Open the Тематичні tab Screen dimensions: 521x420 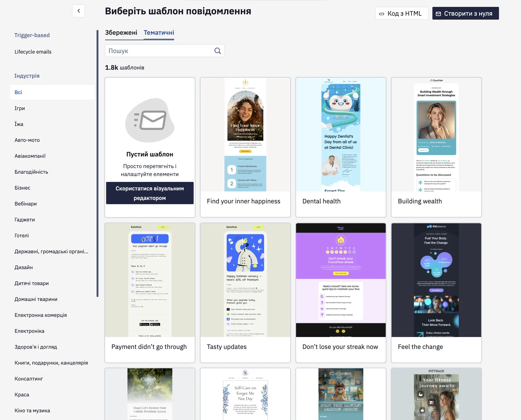159,33
